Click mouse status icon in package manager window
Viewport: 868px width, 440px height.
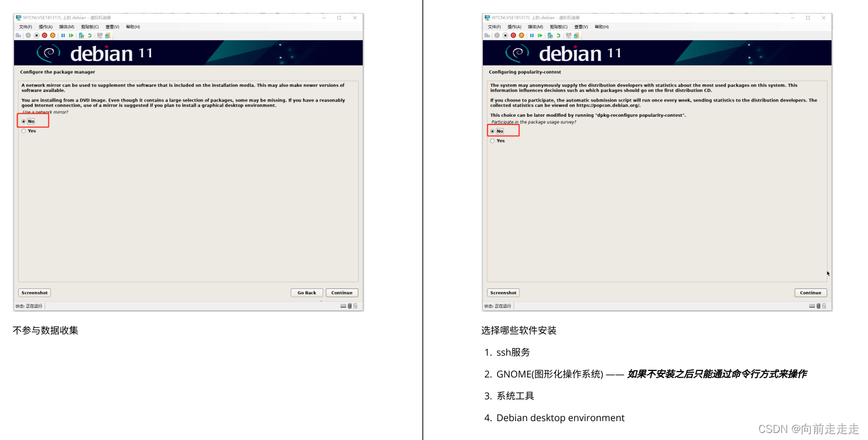(x=350, y=306)
